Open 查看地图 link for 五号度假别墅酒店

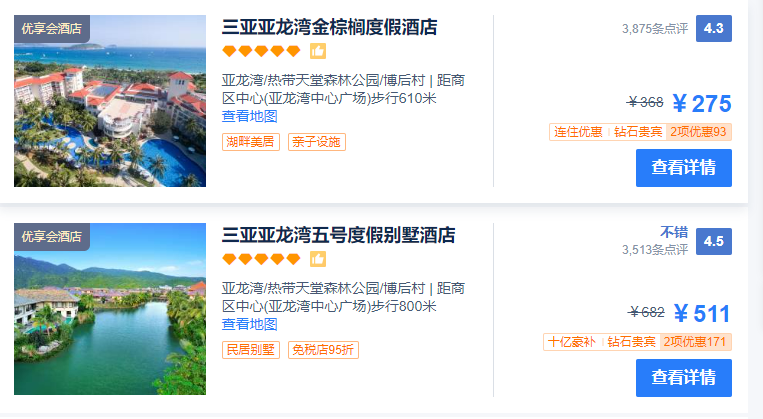[250, 324]
